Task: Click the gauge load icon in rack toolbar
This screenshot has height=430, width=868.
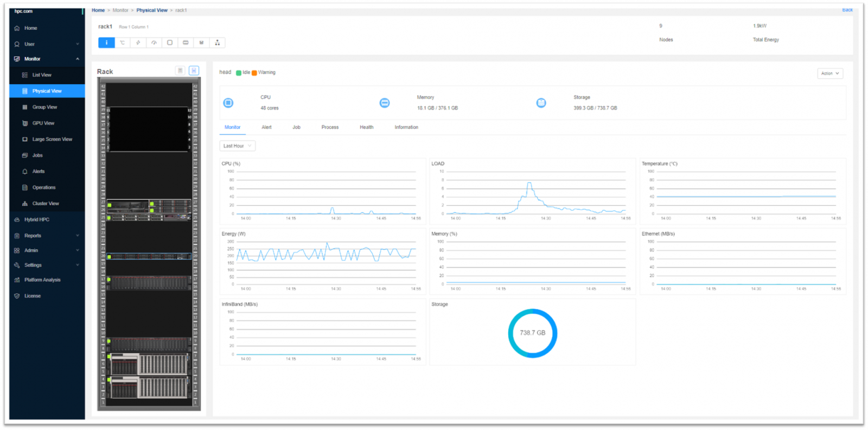Action: pyautogui.click(x=154, y=43)
